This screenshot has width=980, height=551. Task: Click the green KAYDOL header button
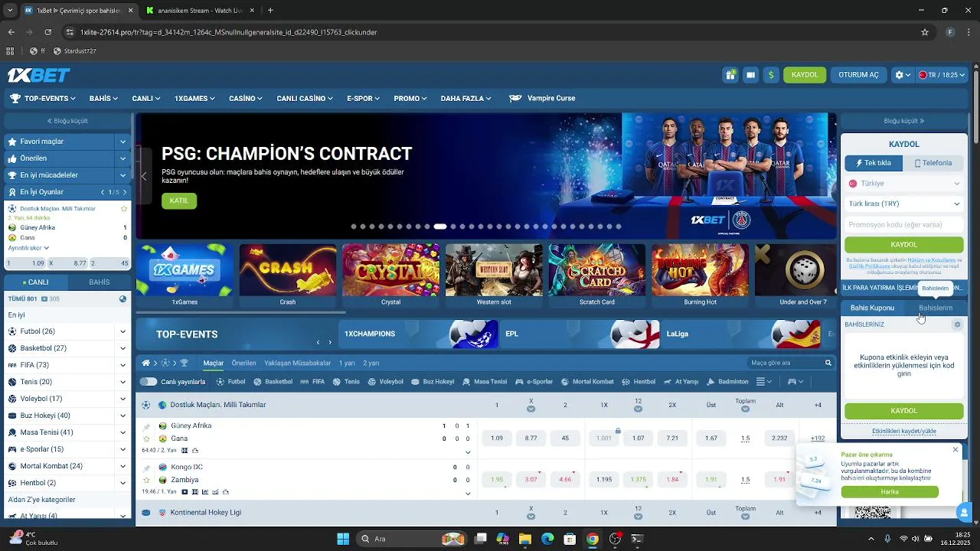click(x=805, y=75)
